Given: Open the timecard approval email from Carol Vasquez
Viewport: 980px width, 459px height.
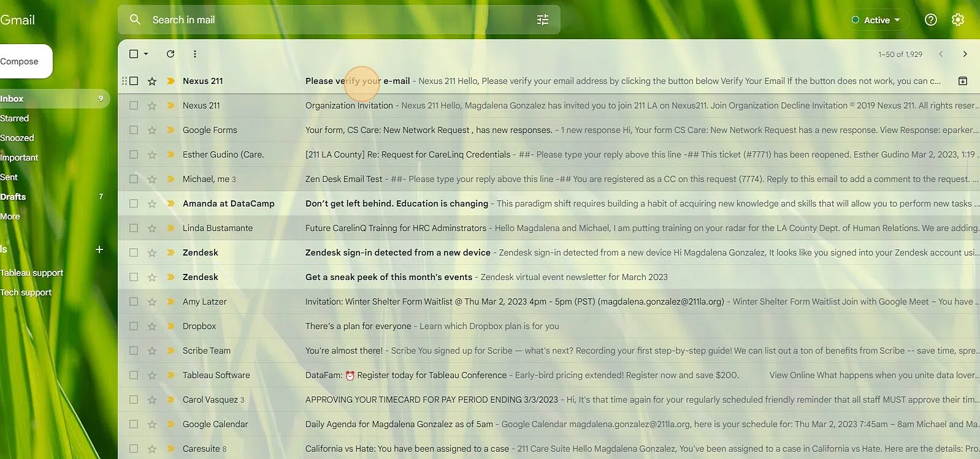Looking at the screenshot, I should tap(549, 400).
